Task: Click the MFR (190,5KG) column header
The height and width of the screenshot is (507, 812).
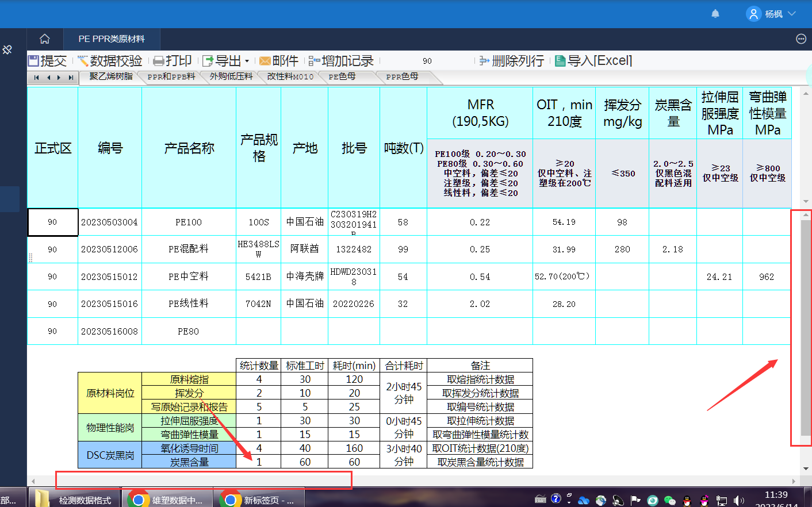Action: (480, 113)
